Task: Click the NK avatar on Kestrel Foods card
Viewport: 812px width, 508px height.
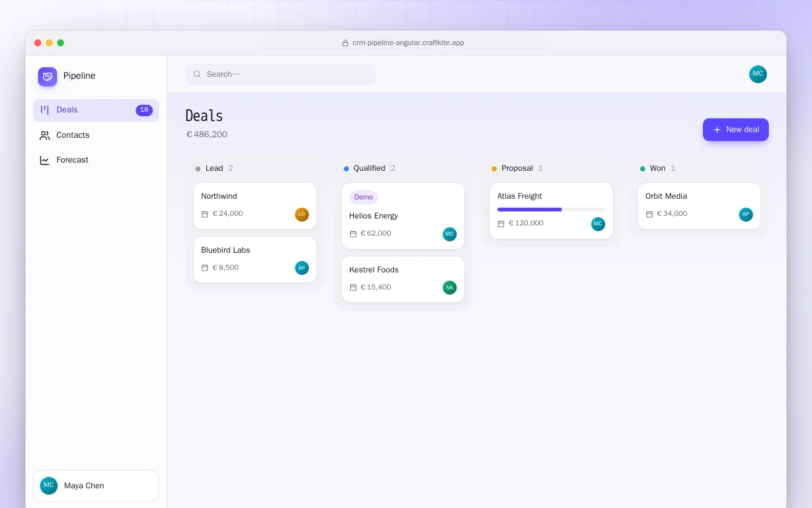Action: coord(450,288)
